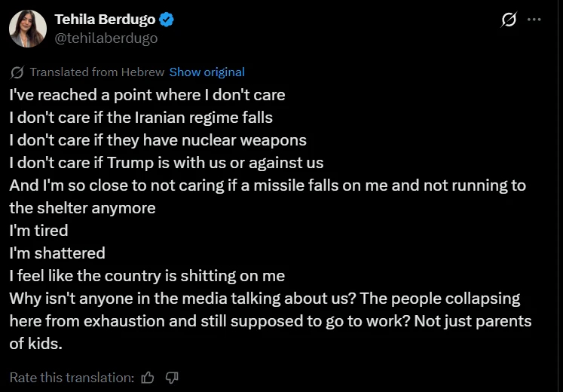Click the "I'm shattered" line
563x392 pixels.
[57, 253]
